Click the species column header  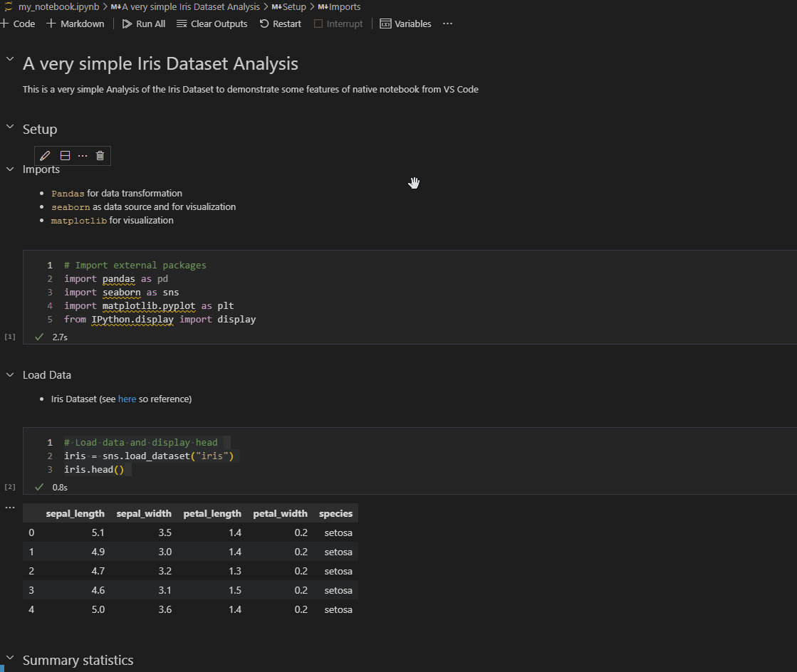coord(335,513)
